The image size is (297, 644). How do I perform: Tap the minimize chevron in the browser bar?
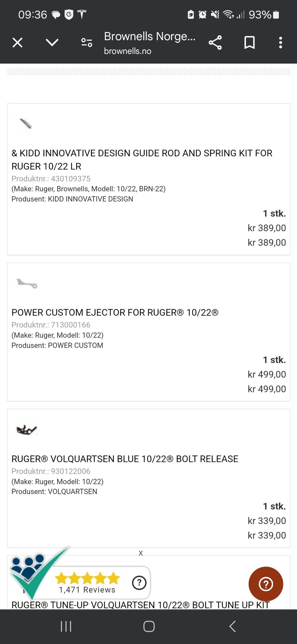(52, 42)
